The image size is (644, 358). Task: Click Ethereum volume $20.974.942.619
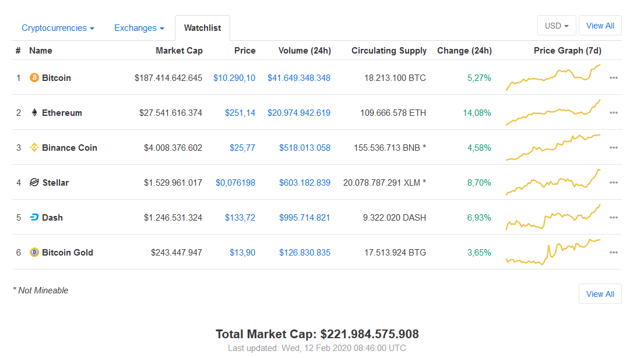(x=299, y=113)
